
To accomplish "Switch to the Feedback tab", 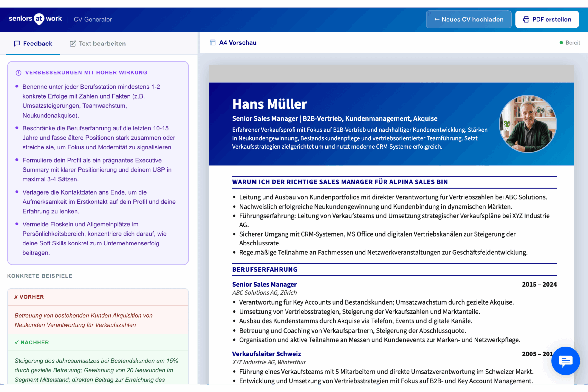I will tap(33, 43).
